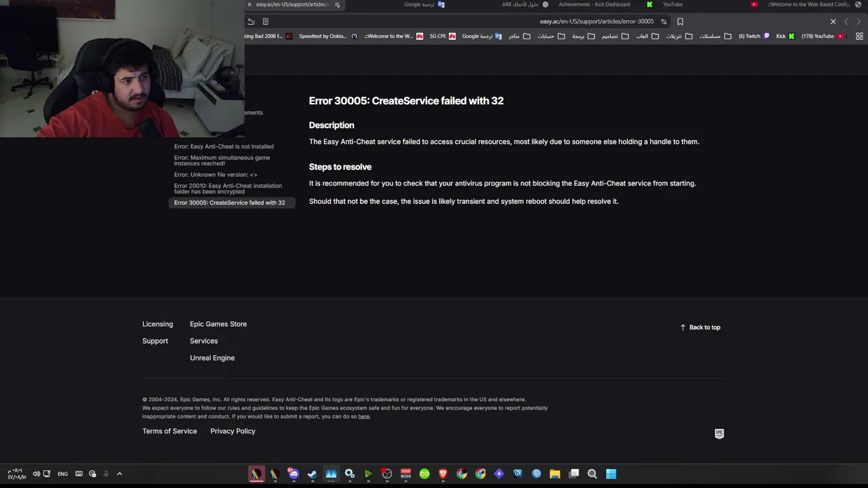Close the easy.ac support article tab

tap(250, 5)
